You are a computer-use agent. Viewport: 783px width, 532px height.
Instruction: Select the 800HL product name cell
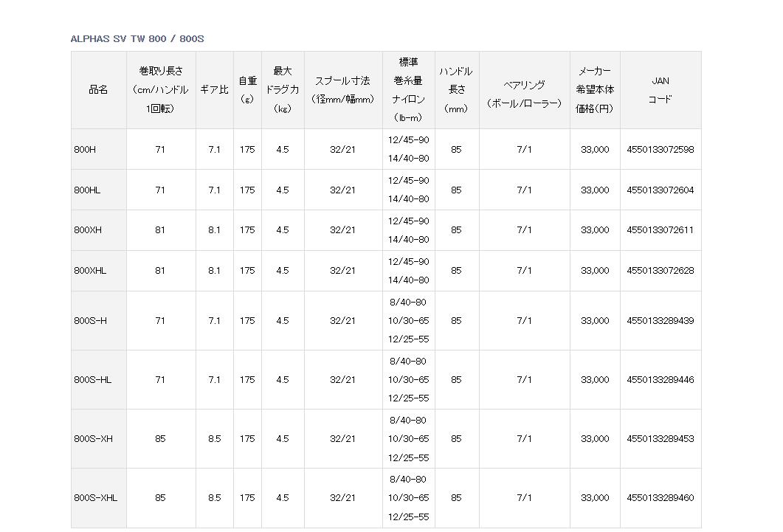pyautogui.click(x=87, y=190)
